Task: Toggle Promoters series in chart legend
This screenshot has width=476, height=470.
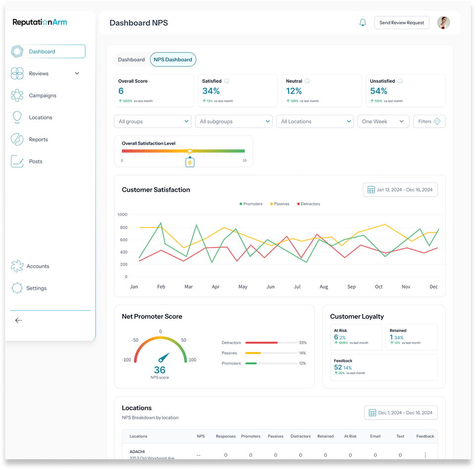Action: 251,204
